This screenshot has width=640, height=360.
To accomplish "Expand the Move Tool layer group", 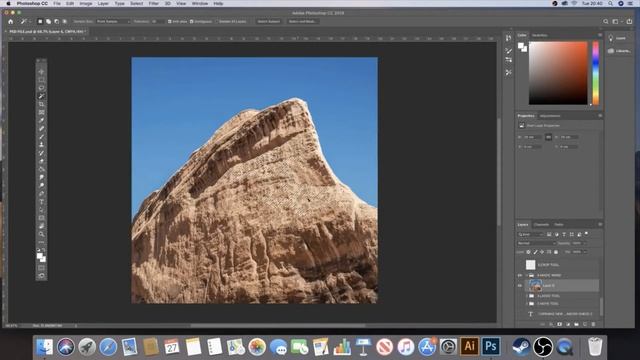I will click(527, 304).
